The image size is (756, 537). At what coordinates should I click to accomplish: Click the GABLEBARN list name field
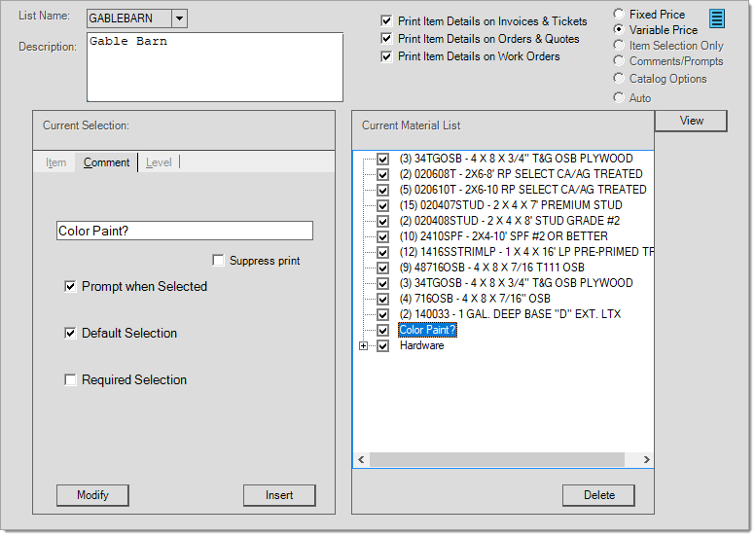point(129,18)
